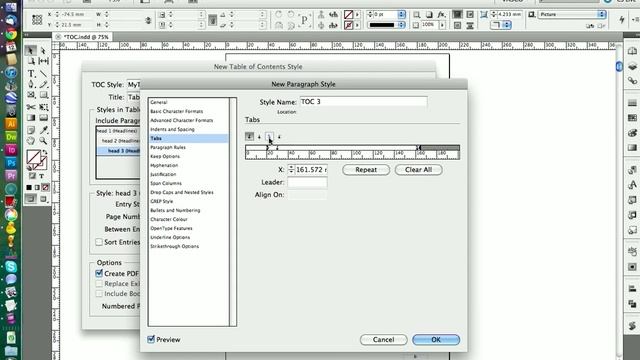Screen dimensions: 640x360
Task: Select the Type tool
Action: pos(31,74)
